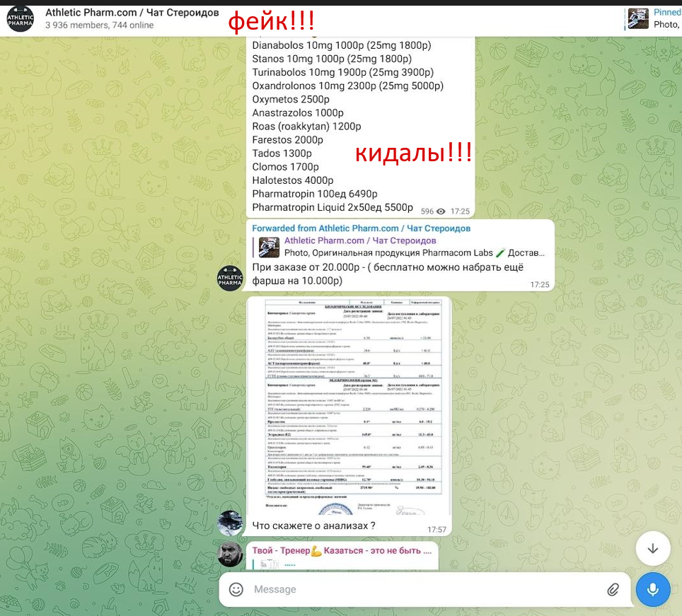The height and width of the screenshot is (616, 682).
Task: Open the chat title Athletic Pharm.com / Чат Стероидов
Action: coord(132,12)
